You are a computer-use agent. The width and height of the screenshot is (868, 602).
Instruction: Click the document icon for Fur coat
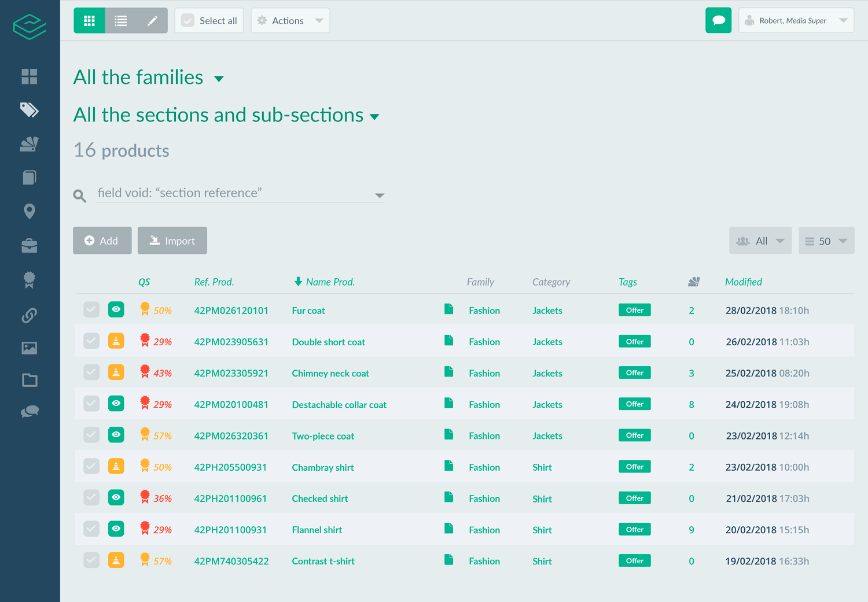point(448,309)
